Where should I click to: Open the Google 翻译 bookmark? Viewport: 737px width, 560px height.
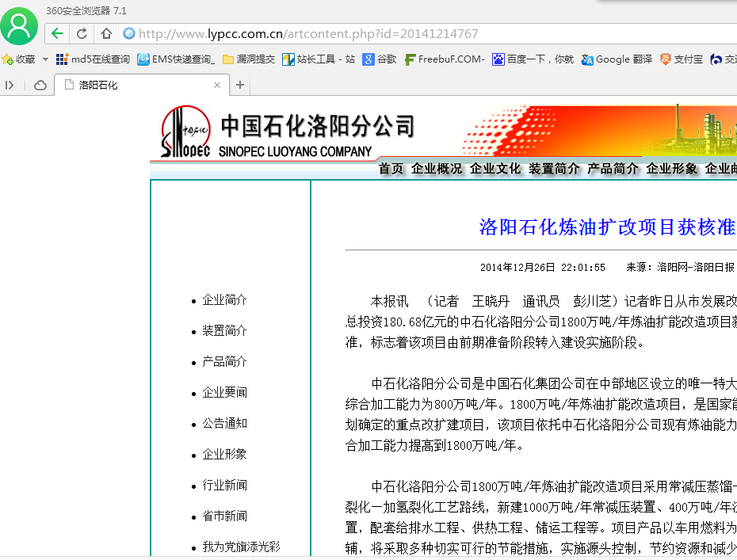(617, 59)
